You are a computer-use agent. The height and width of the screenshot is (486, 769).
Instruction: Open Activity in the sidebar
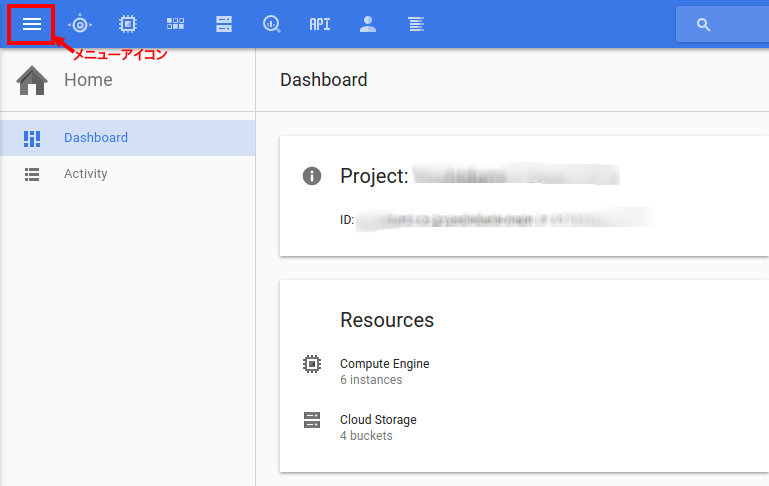point(128,174)
